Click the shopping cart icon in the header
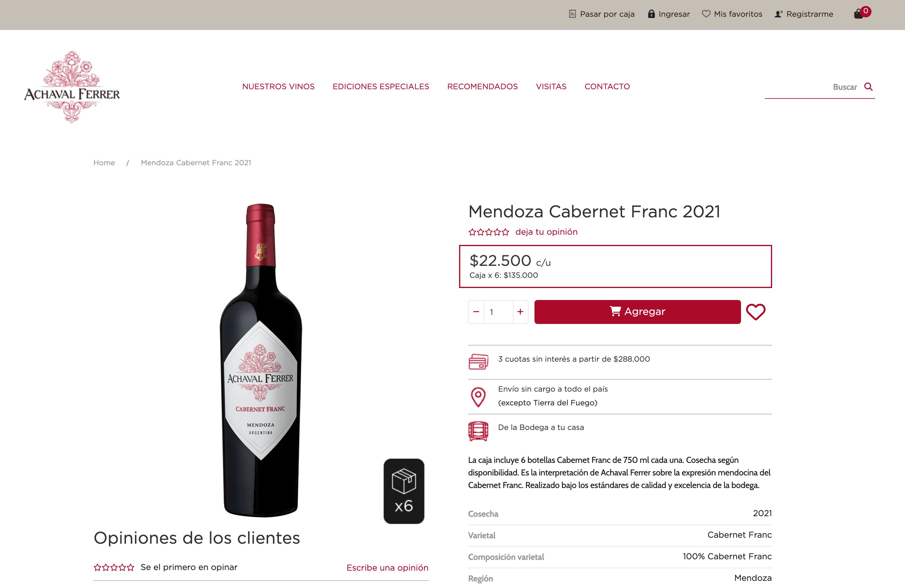 click(x=858, y=14)
